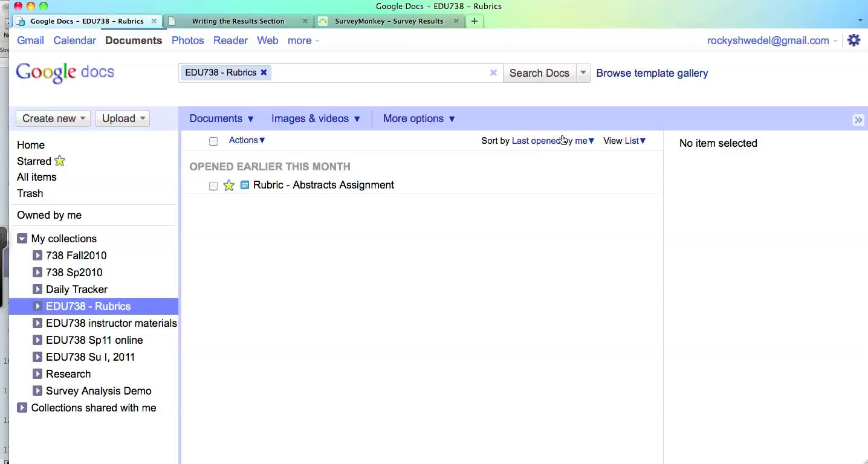This screenshot has height=464, width=868.
Task: Expand the Survey Analysis Demo arrow
Action: click(x=37, y=391)
